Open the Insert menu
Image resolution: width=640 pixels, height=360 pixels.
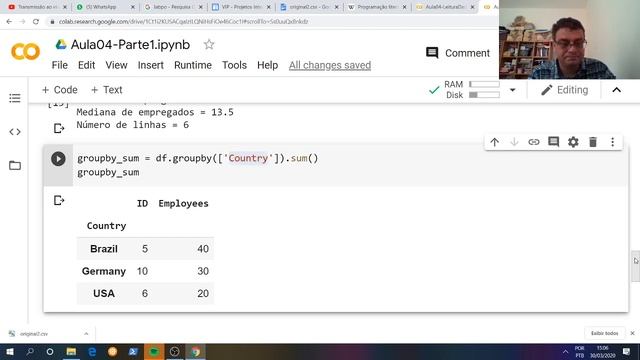(151, 65)
